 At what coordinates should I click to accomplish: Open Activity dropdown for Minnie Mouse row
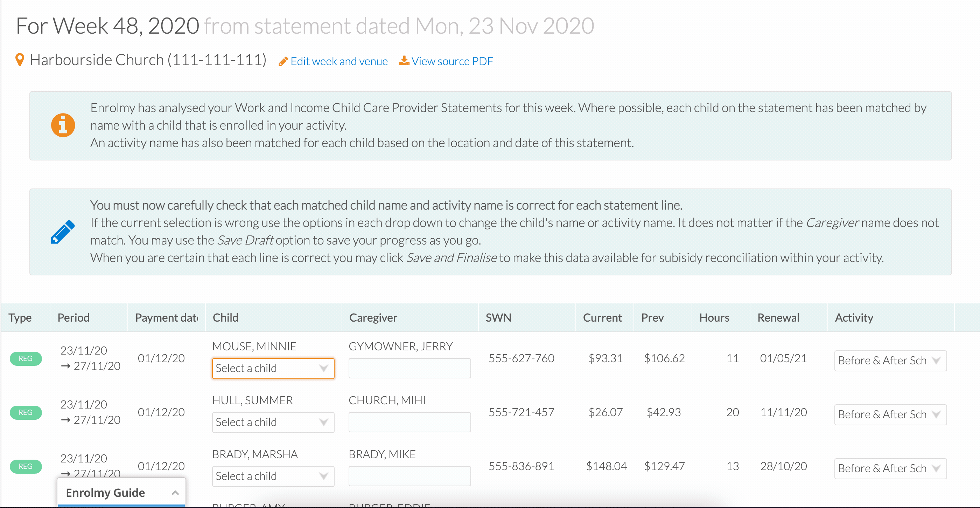coord(890,361)
